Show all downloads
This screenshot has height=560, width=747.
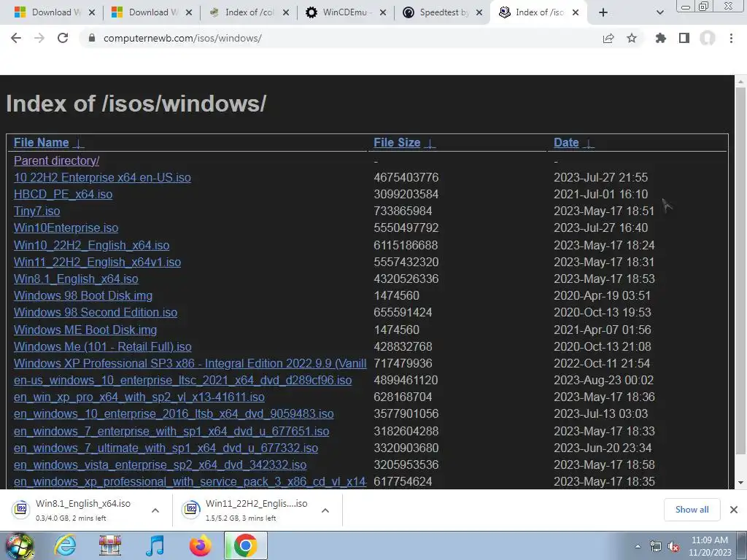692,510
